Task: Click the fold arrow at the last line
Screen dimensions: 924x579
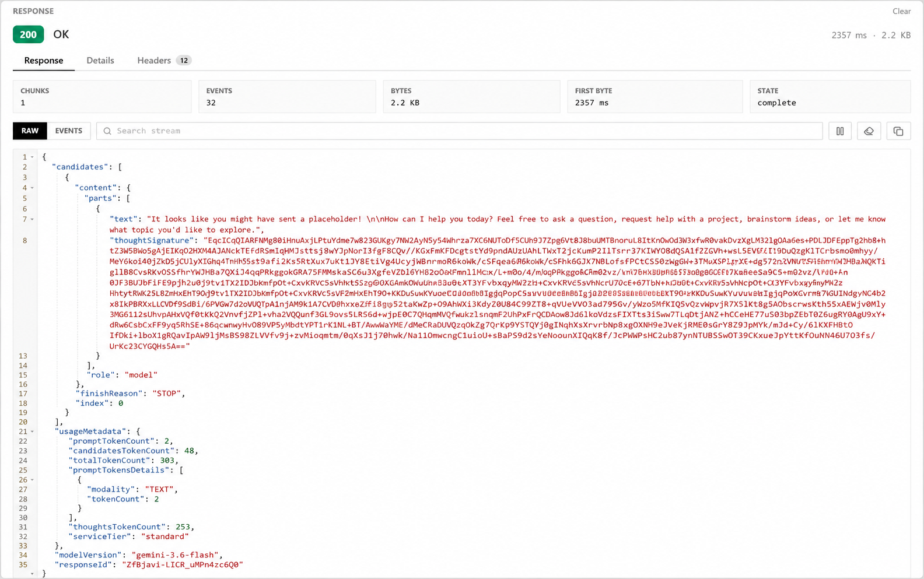Action: point(32,574)
